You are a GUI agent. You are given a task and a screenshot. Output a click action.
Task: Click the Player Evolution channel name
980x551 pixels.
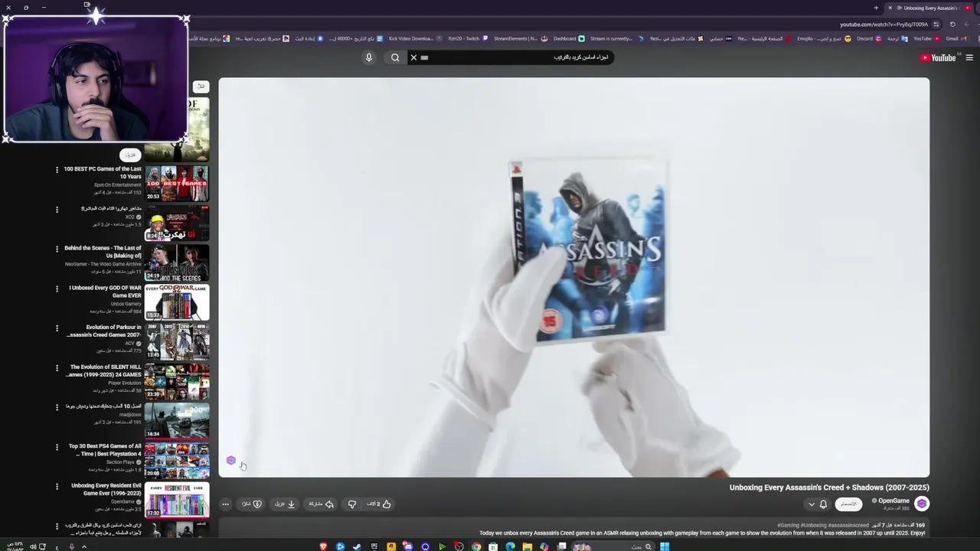pyautogui.click(x=125, y=383)
